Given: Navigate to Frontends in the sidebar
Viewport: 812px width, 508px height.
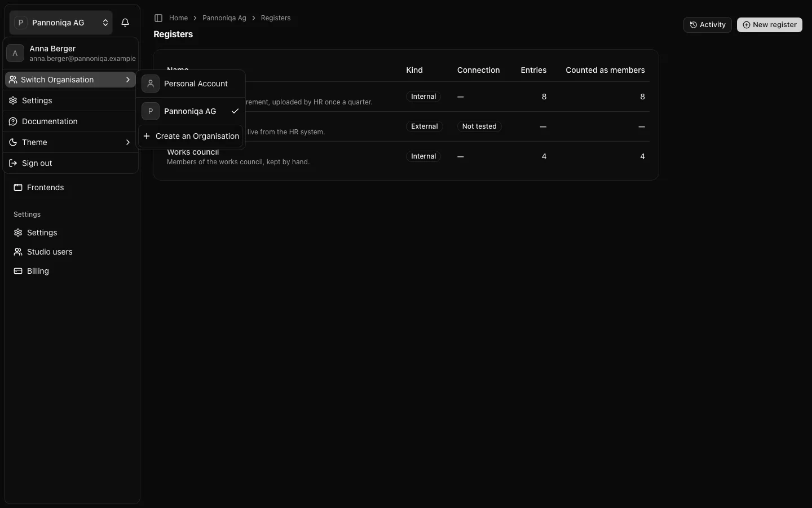Looking at the screenshot, I should coord(71,187).
